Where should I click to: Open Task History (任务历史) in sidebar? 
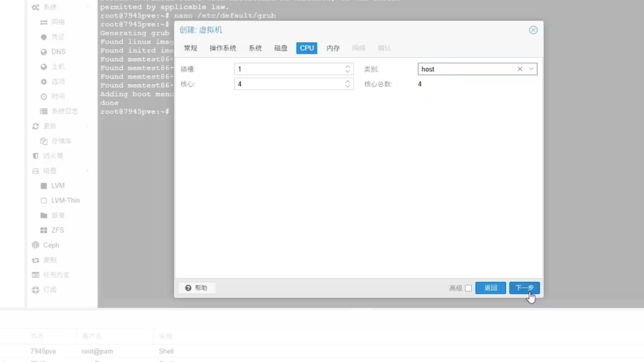[56, 275]
